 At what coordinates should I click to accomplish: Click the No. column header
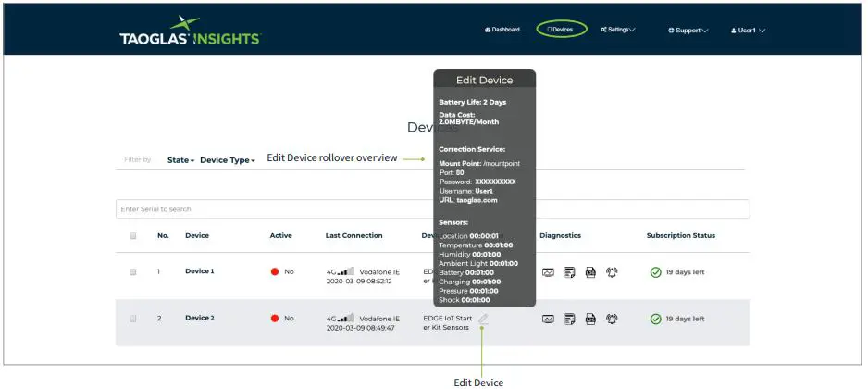(163, 235)
